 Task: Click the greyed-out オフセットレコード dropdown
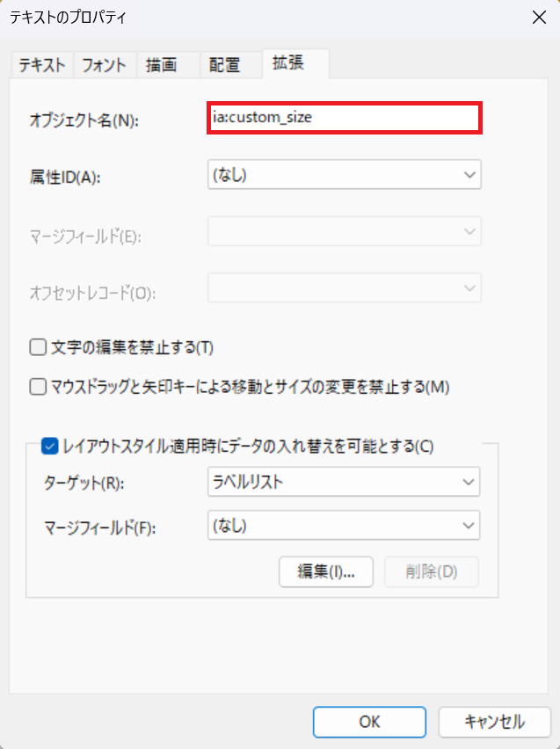tap(344, 289)
